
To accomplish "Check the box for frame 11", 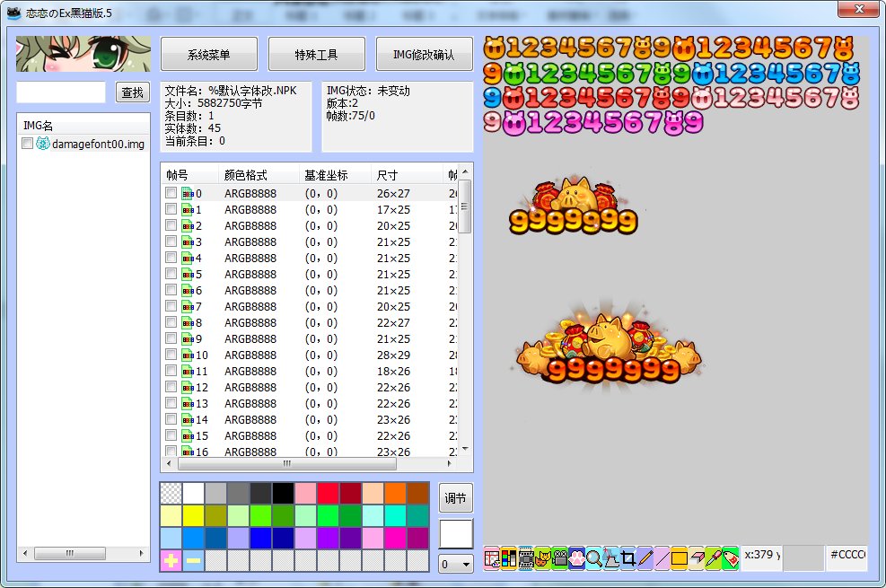I will point(171,371).
